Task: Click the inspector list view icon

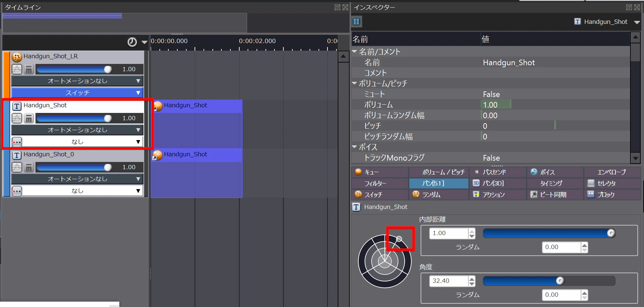Action: (357, 22)
